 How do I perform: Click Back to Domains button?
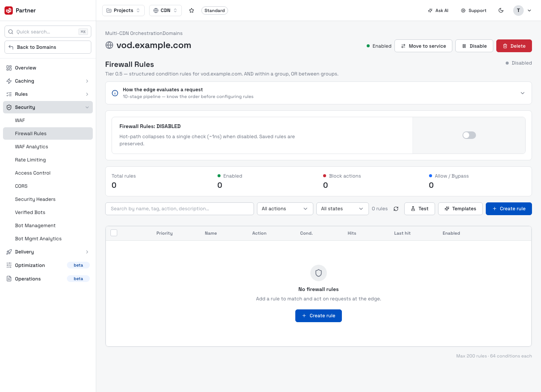(48, 47)
